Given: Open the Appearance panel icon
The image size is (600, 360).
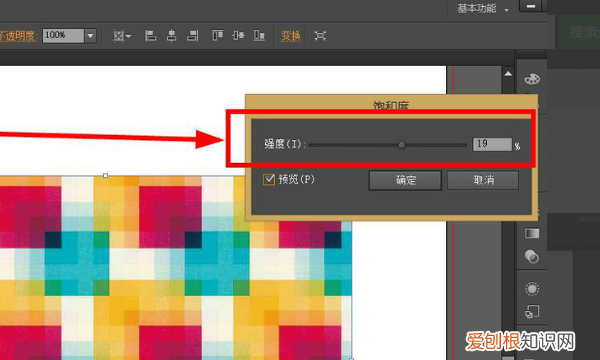Looking at the screenshot, I should pyautogui.click(x=532, y=288).
